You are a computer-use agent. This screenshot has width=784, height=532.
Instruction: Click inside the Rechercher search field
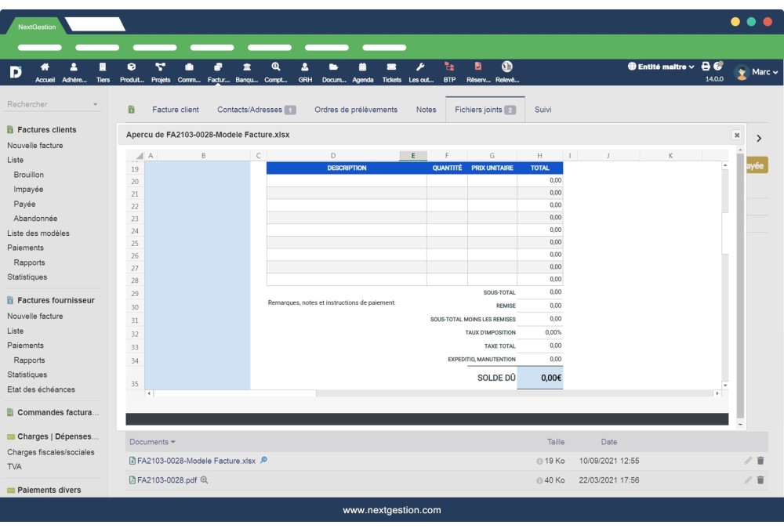[27, 103]
